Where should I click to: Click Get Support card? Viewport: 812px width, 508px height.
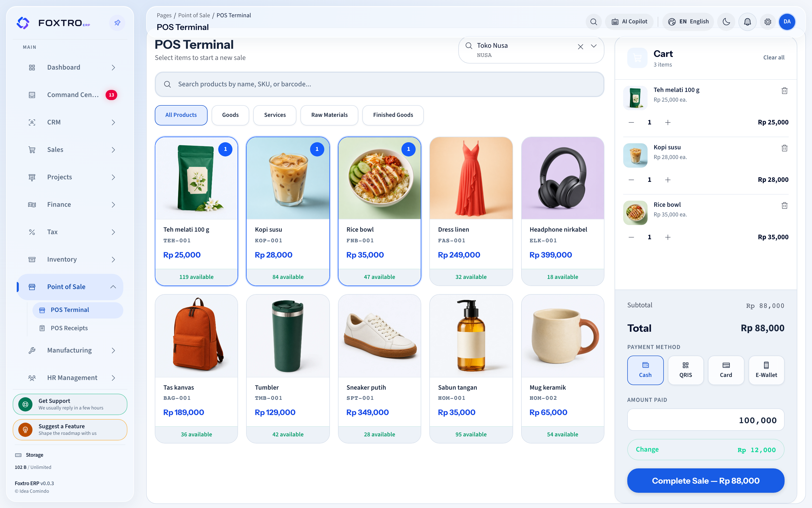point(70,404)
